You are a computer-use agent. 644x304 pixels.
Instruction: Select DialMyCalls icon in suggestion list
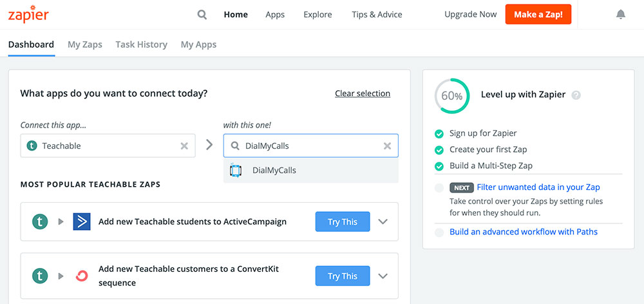pyautogui.click(x=236, y=171)
